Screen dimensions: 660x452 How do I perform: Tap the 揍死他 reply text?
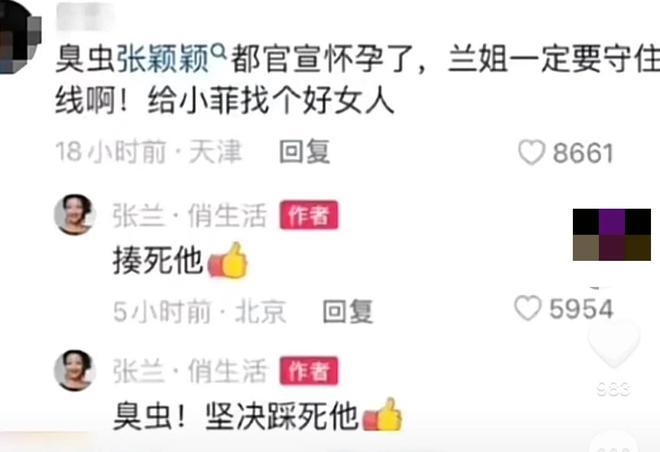(157, 261)
